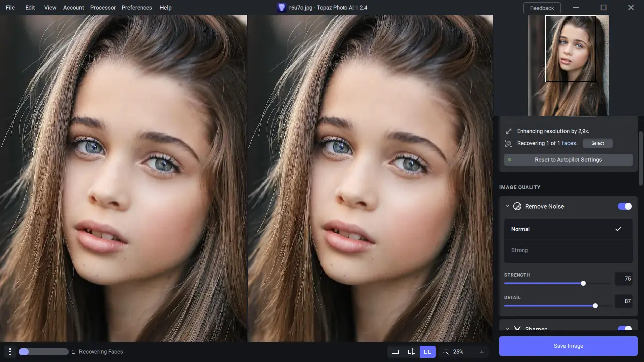Viewport: 644px width, 362px height.
Task: Turn off the Sharpen toggle
Action: [x=625, y=329]
